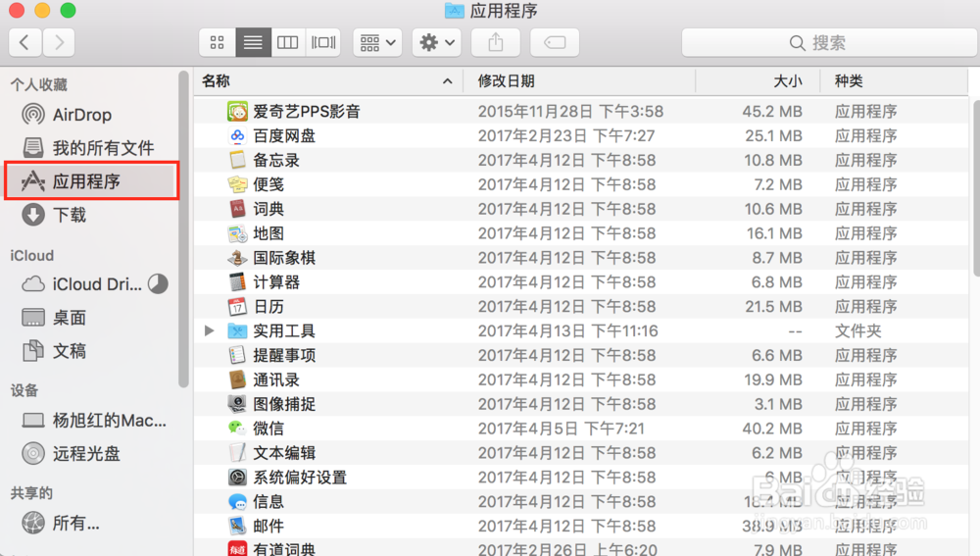Click the edit tags button
The height and width of the screenshot is (556, 980).
555,42
